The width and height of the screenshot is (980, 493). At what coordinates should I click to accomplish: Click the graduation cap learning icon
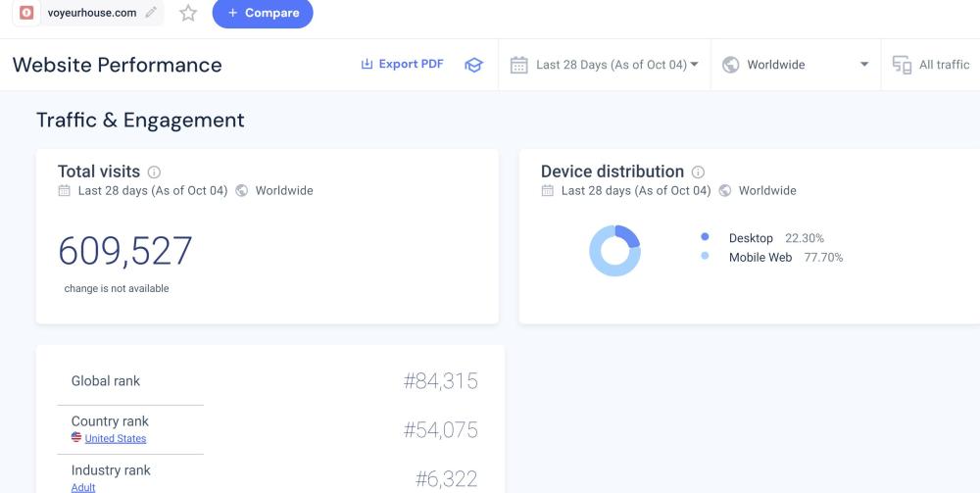pos(474,65)
